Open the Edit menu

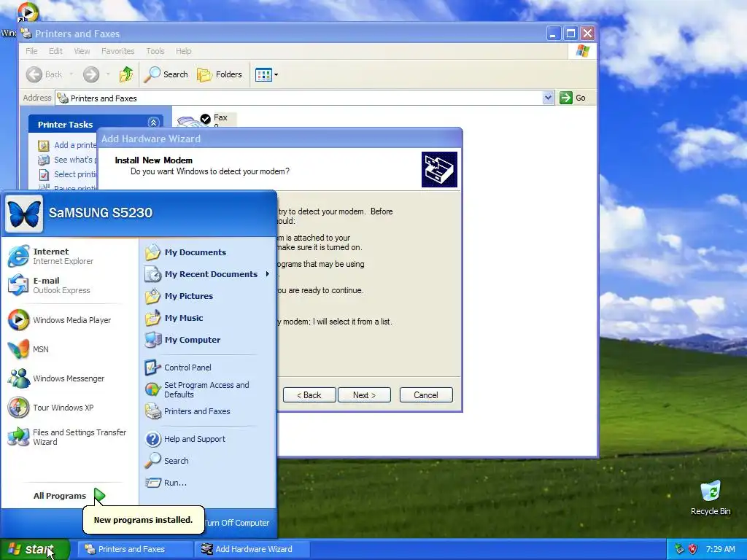pyautogui.click(x=55, y=51)
